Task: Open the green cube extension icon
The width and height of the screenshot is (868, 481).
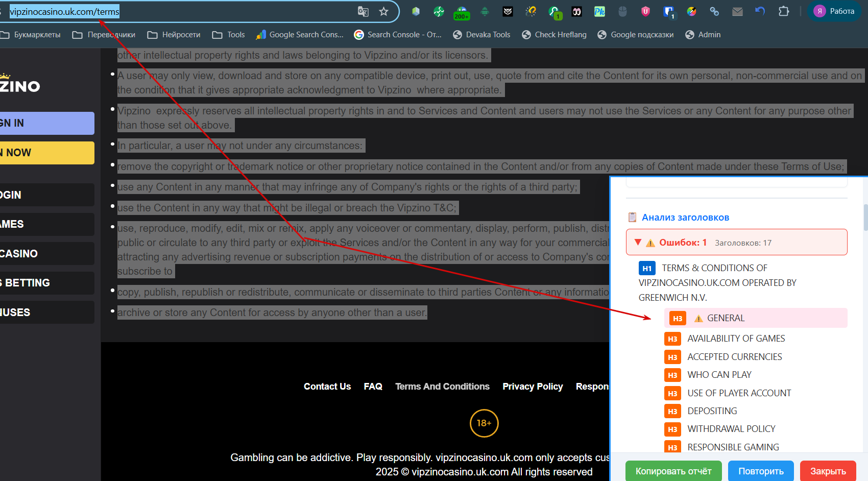Action: coord(416,11)
